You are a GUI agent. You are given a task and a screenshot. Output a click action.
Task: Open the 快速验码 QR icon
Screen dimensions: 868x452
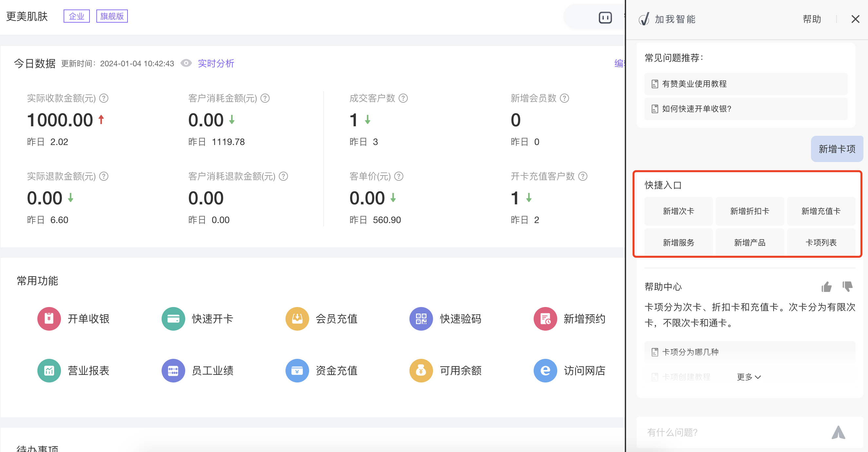tap(421, 318)
